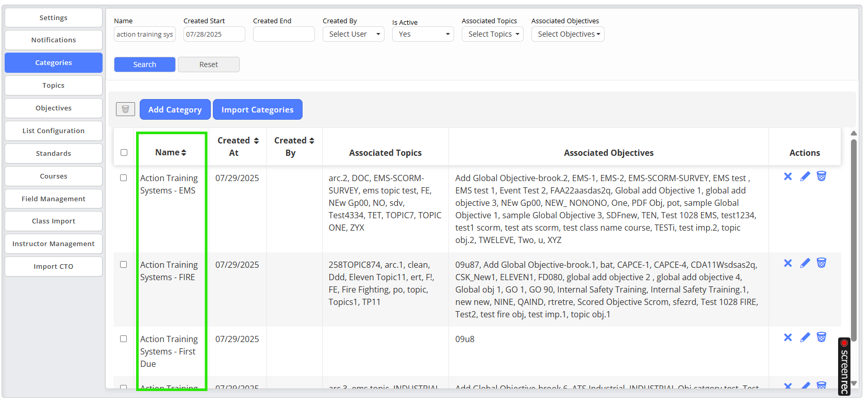Image resolution: width=868 pixels, height=404 pixels.
Task: Click the Created Start date field
Action: click(x=214, y=34)
